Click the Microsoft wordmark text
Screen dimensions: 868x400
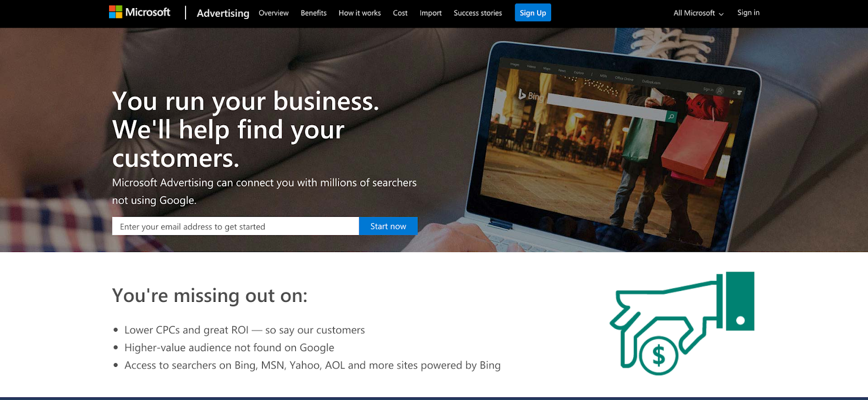(148, 12)
